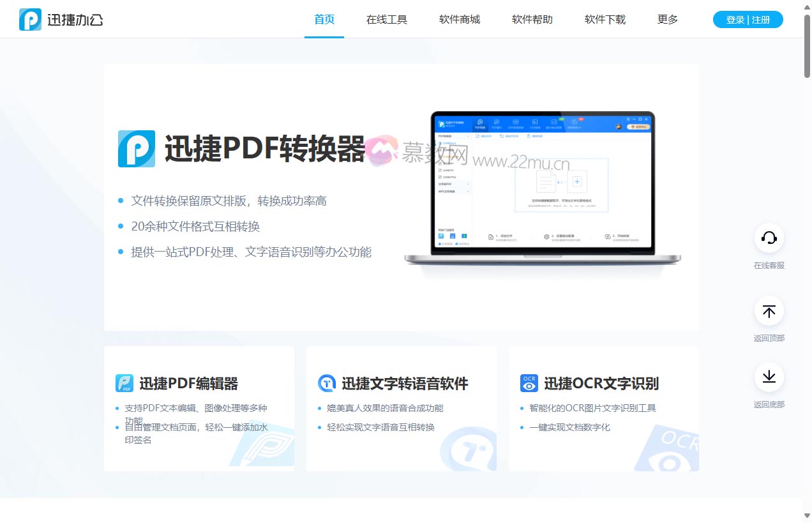This screenshot has height=523, width=812.
Task: Click the 登录|注册 button
Action: [x=748, y=19]
